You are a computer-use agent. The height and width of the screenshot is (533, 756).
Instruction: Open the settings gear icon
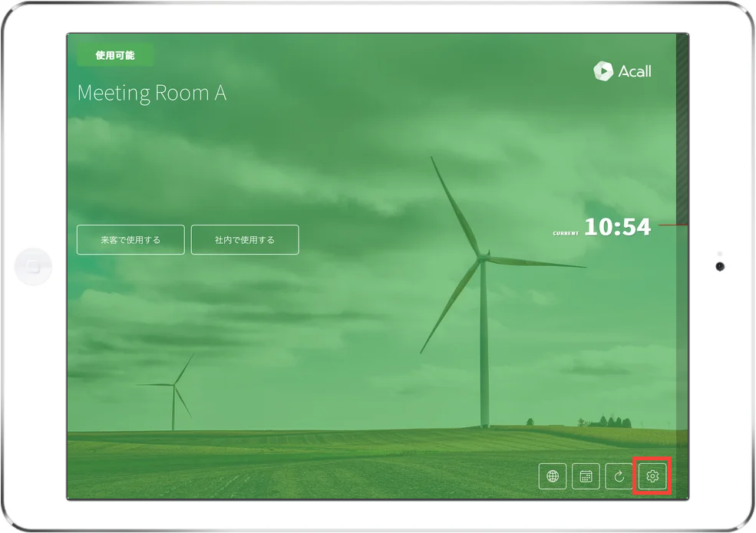click(652, 476)
